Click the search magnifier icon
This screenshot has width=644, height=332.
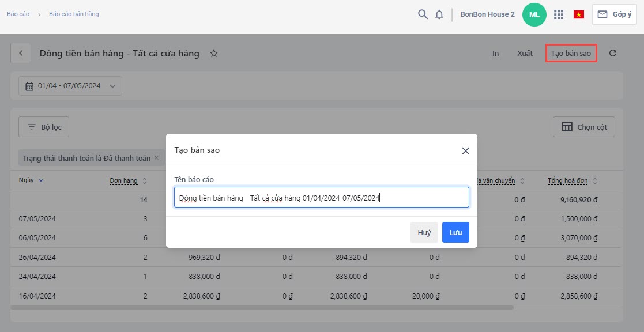(x=423, y=14)
